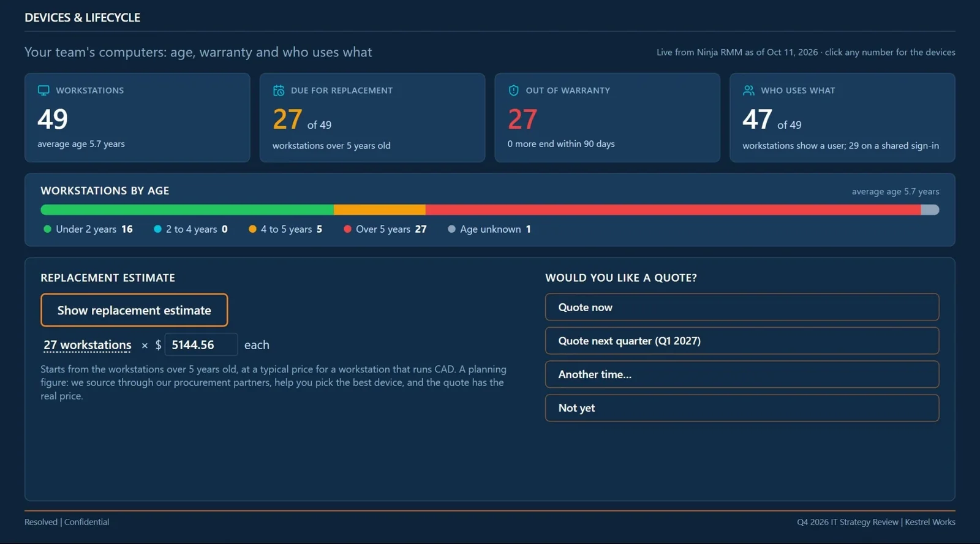Viewport: 980px width, 544px height.
Task: Click Show replacement estimate button
Action: [134, 310]
